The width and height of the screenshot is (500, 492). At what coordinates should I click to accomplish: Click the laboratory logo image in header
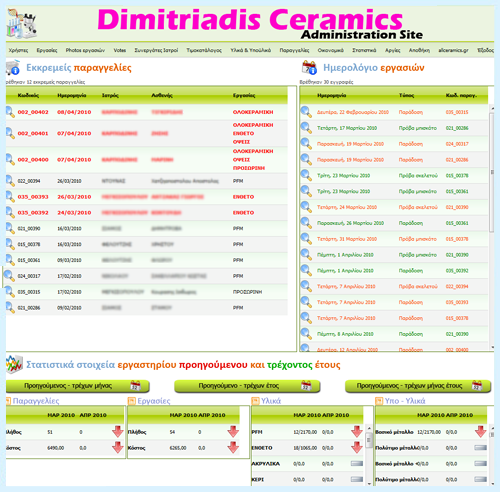coord(21,23)
